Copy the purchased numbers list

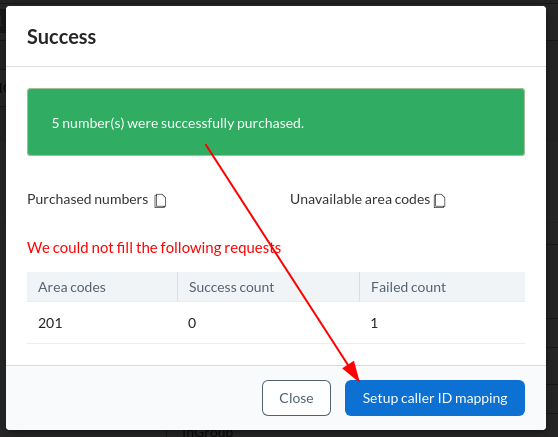[x=160, y=201]
